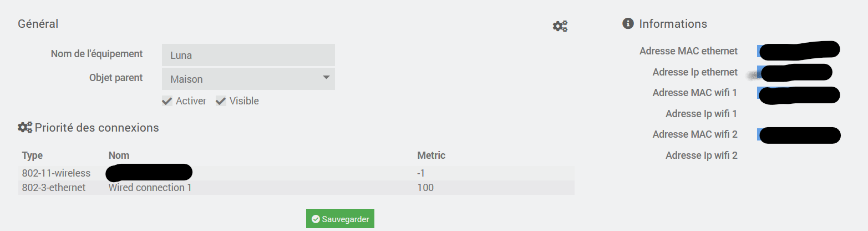Select the 802-11-wireless connection row
Screen dimensions: 868x231
click(296, 173)
